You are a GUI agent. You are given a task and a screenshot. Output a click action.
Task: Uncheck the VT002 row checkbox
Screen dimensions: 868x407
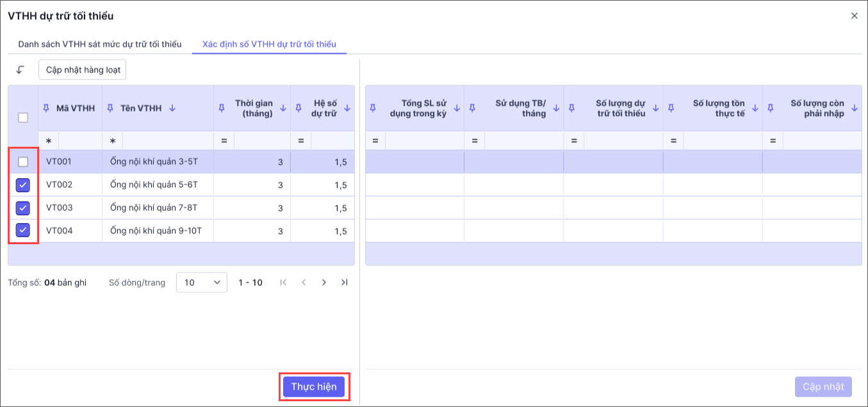click(23, 185)
